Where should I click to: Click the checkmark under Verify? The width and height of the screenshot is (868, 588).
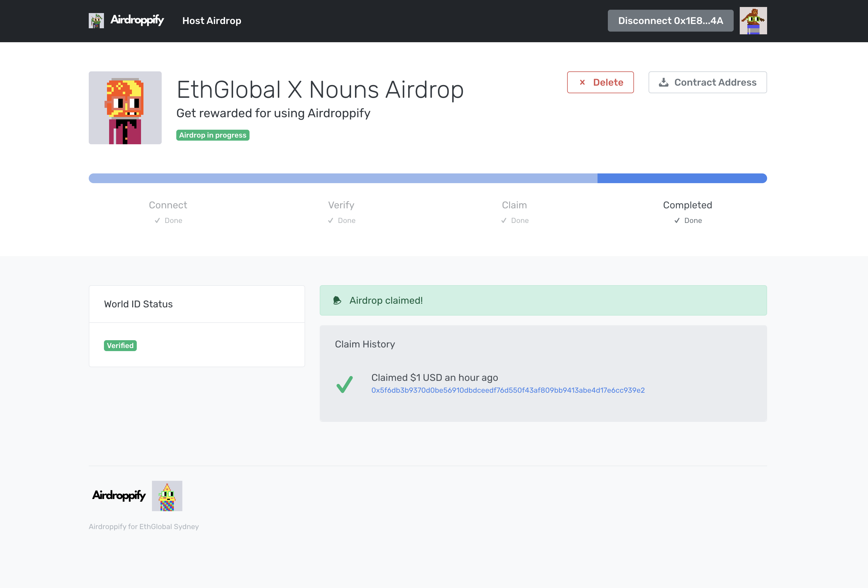(331, 220)
